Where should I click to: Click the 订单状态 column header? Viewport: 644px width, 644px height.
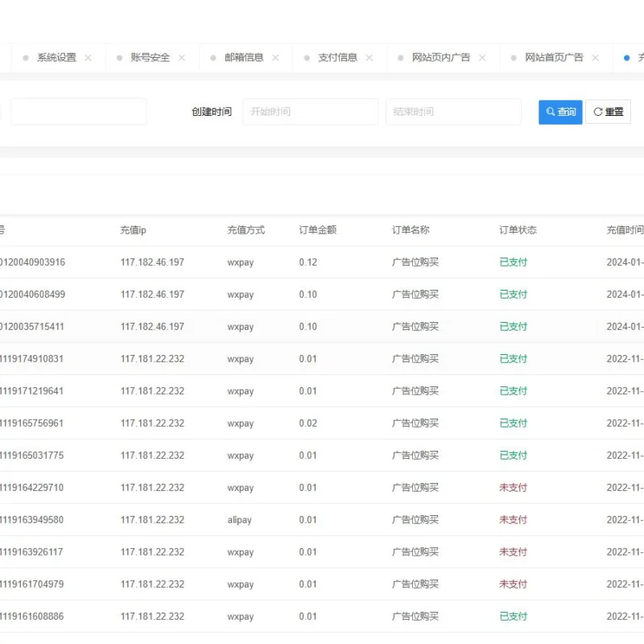(x=518, y=230)
